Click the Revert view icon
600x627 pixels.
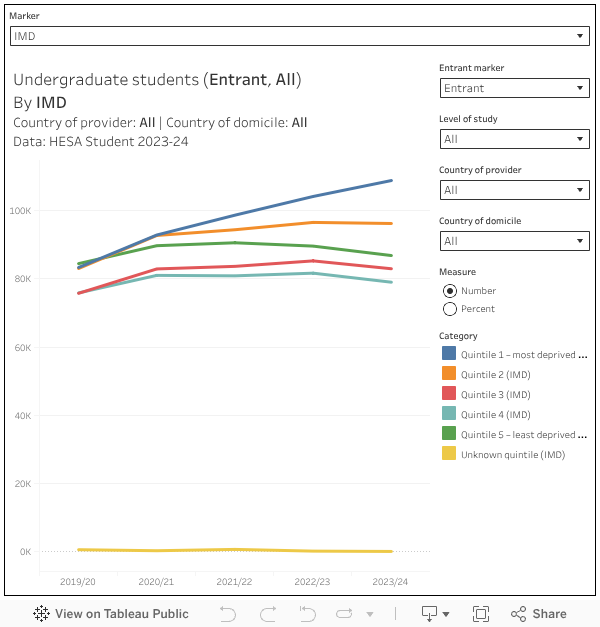[308, 614]
